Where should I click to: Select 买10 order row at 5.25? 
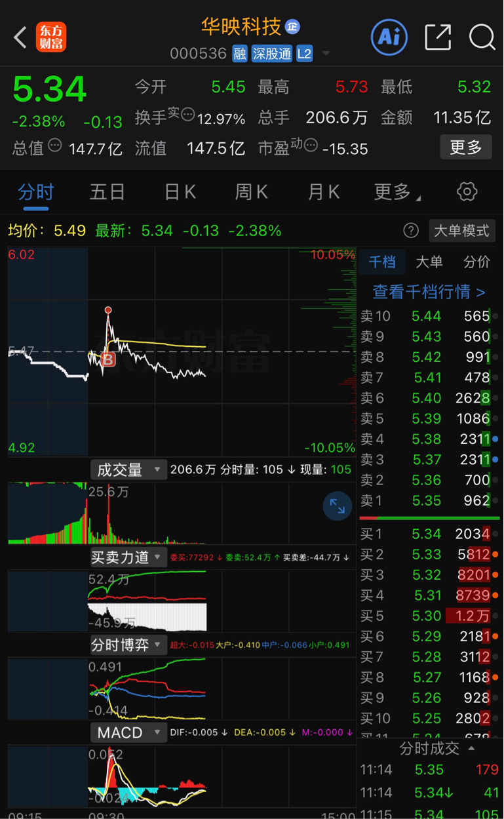point(429,719)
